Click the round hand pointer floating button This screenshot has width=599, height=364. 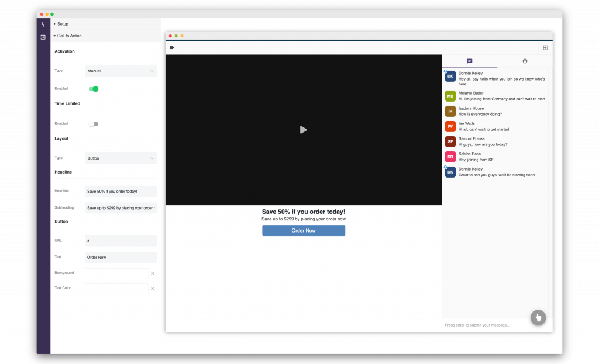(538, 317)
